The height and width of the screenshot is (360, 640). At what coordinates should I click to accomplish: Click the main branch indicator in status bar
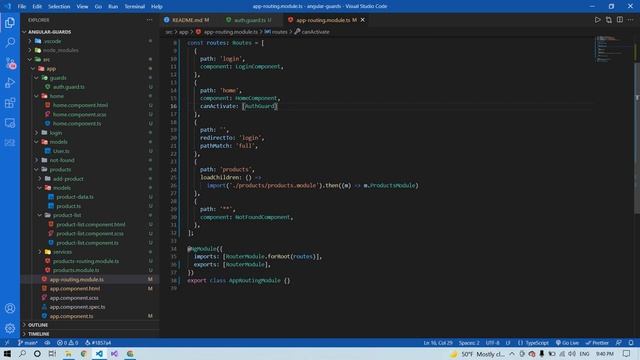(27, 343)
